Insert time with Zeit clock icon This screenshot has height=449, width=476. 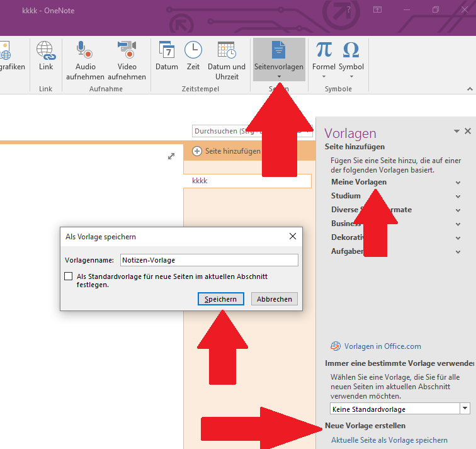point(193,50)
